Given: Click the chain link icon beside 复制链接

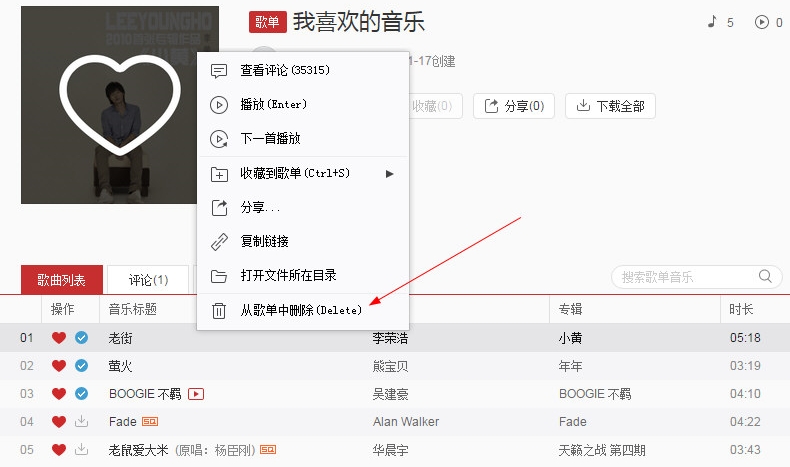Looking at the screenshot, I should click(x=219, y=242).
